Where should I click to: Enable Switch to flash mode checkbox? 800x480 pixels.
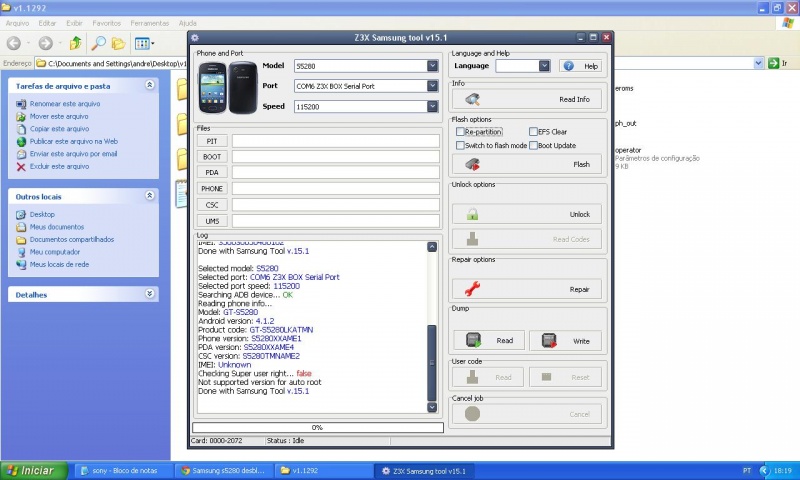(460, 145)
